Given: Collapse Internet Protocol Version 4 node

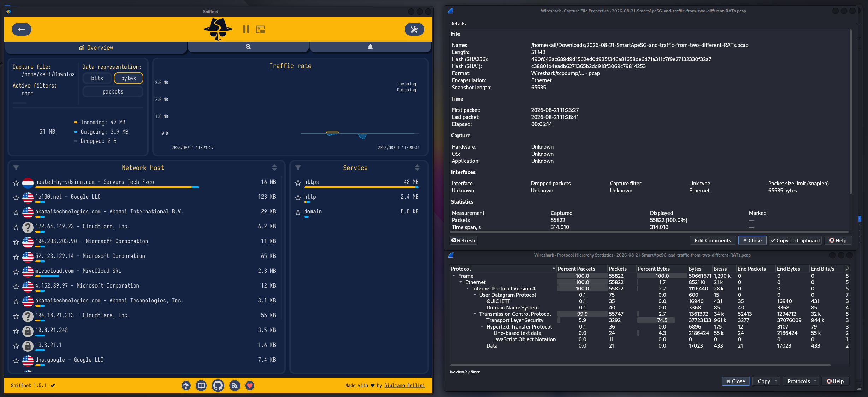Looking at the screenshot, I should point(468,288).
